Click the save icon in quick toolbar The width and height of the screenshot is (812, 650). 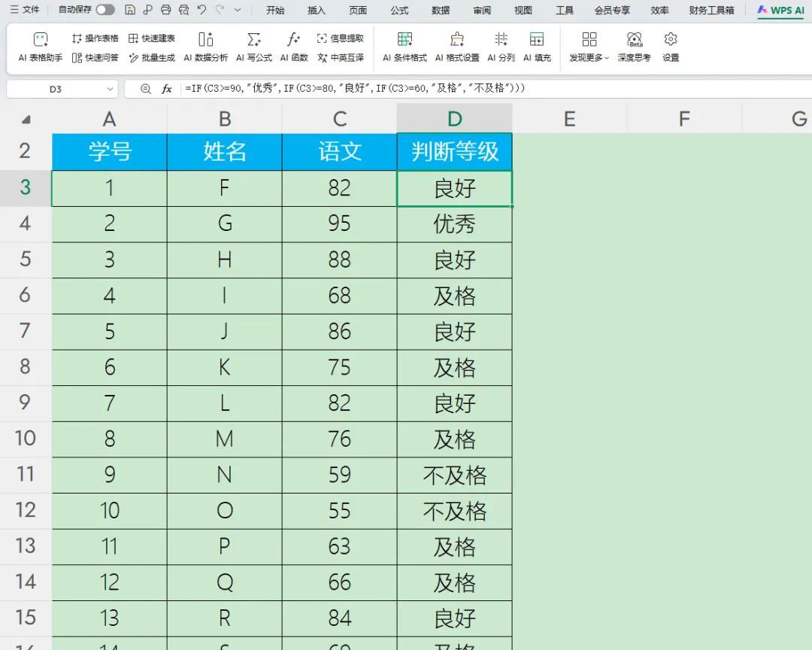[x=131, y=10]
